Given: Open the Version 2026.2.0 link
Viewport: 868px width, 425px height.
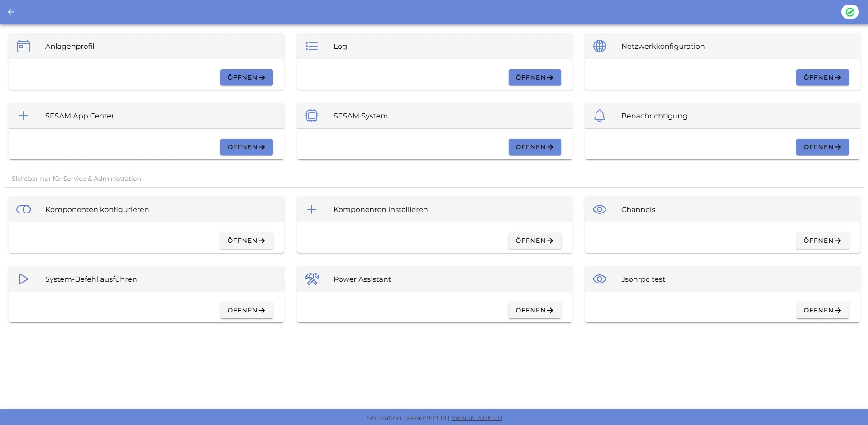Looking at the screenshot, I should click(476, 417).
